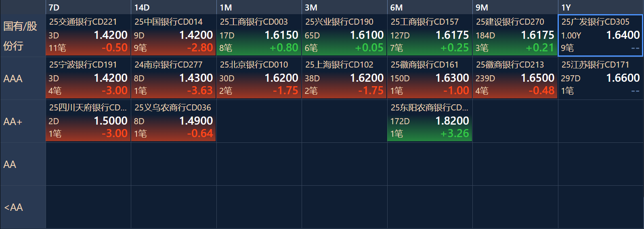Click the 1.6400 yield value
This screenshot has width=644, height=229.
coord(623,35)
